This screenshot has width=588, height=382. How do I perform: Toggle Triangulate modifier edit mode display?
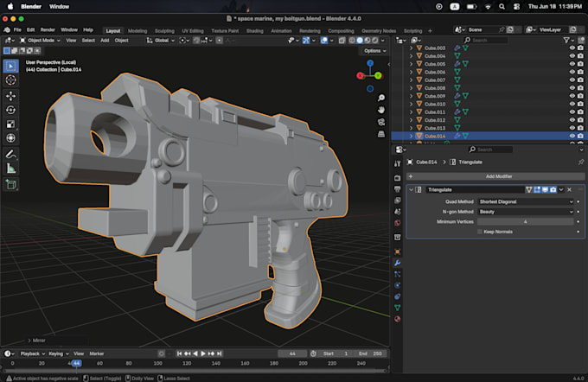coord(537,189)
